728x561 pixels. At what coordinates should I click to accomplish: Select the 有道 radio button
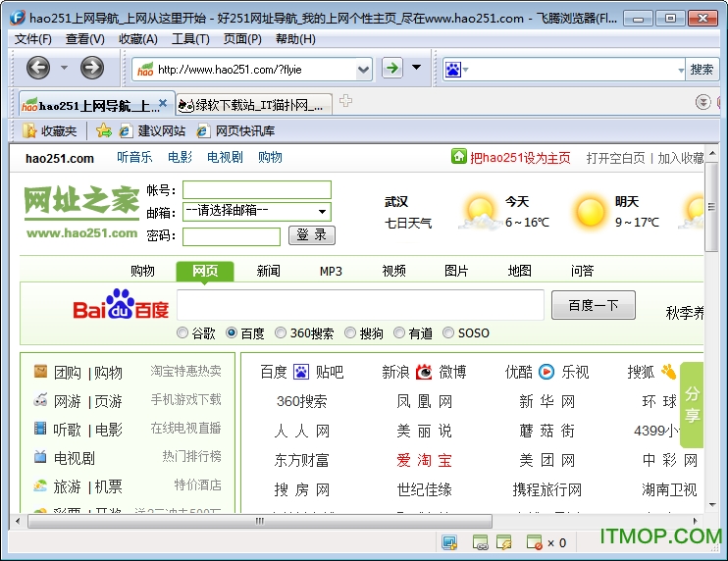(398, 332)
